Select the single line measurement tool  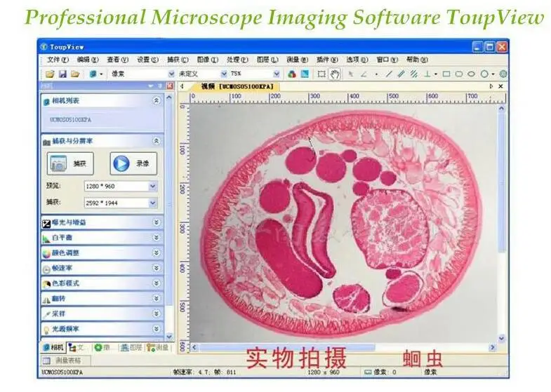click(389, 74)
